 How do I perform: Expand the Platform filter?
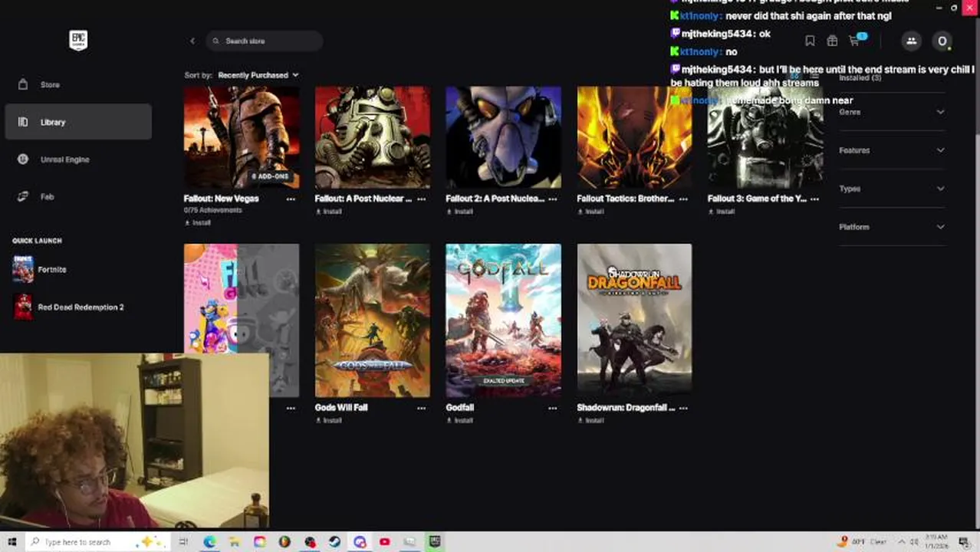tap(892, 227)
